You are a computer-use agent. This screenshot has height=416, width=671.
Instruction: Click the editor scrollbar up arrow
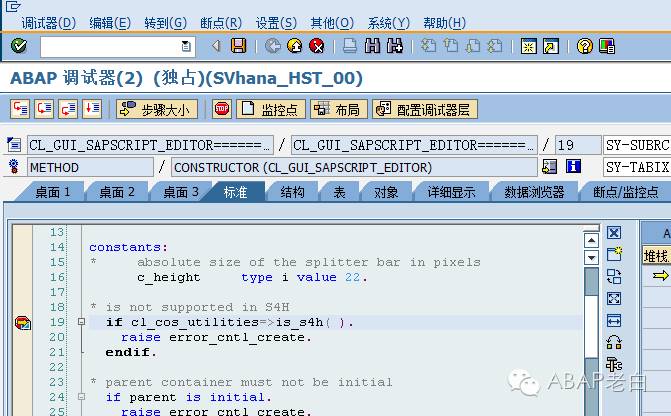coord(591,240)
